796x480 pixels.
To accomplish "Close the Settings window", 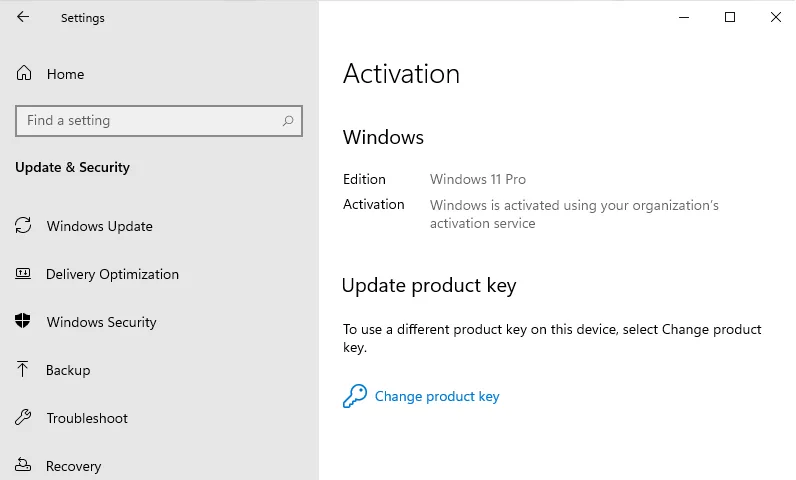I will (x=776, y=17).
